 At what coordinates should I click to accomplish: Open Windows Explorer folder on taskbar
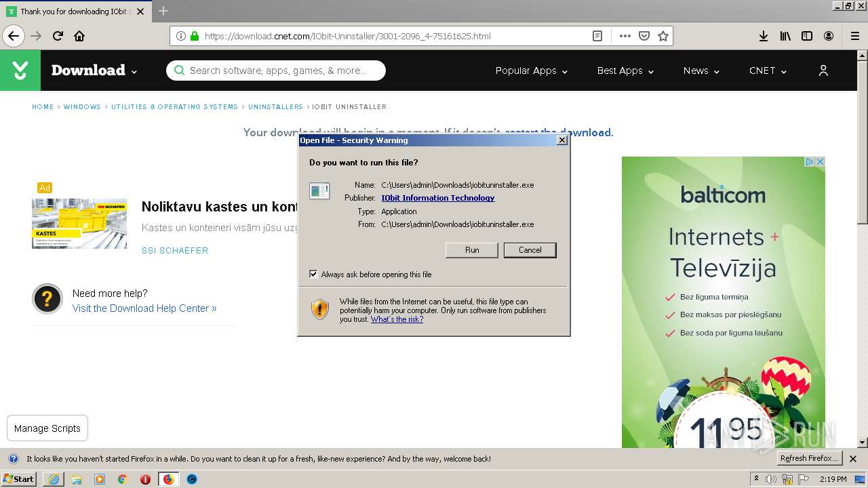tap(77, 479)
